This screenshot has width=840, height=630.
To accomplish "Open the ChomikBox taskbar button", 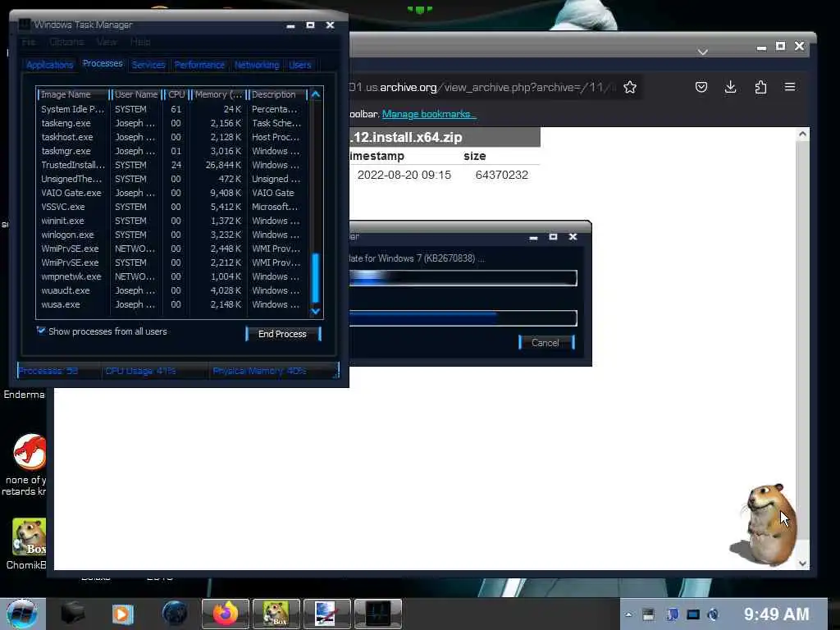I will (276, 614).
